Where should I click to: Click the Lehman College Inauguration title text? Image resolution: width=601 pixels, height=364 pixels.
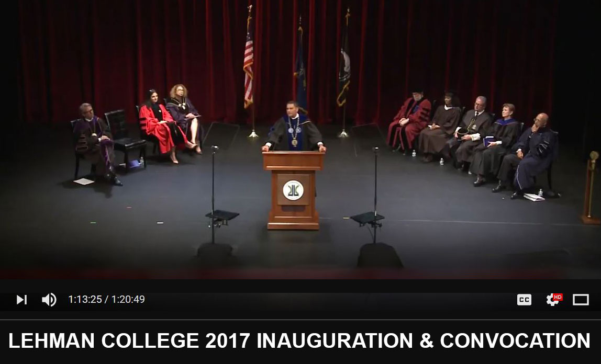click(x=299, y=340)
